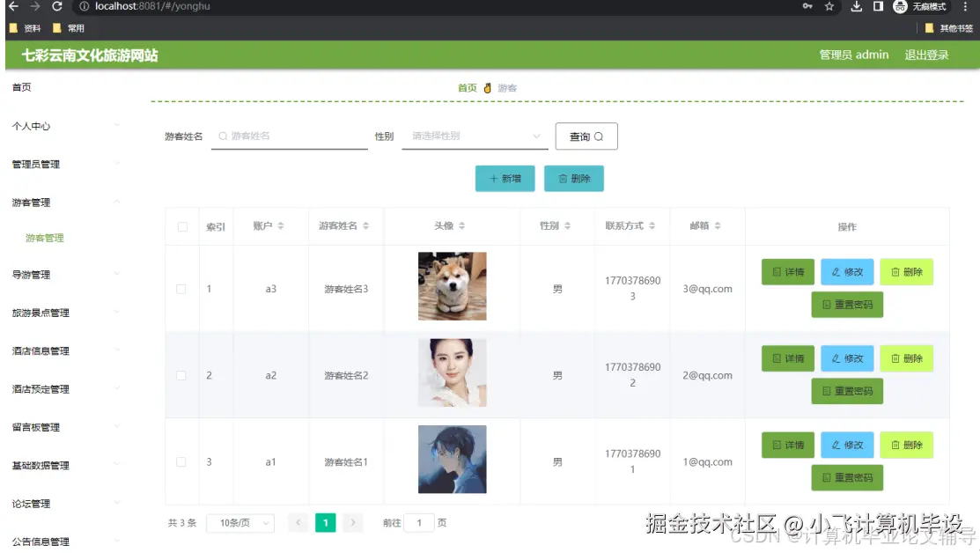The width and height of the screenshot is (980, 553).
Task: Go to next page with pagination arrow
Action: pyautogui.click(x=352, y=522)
